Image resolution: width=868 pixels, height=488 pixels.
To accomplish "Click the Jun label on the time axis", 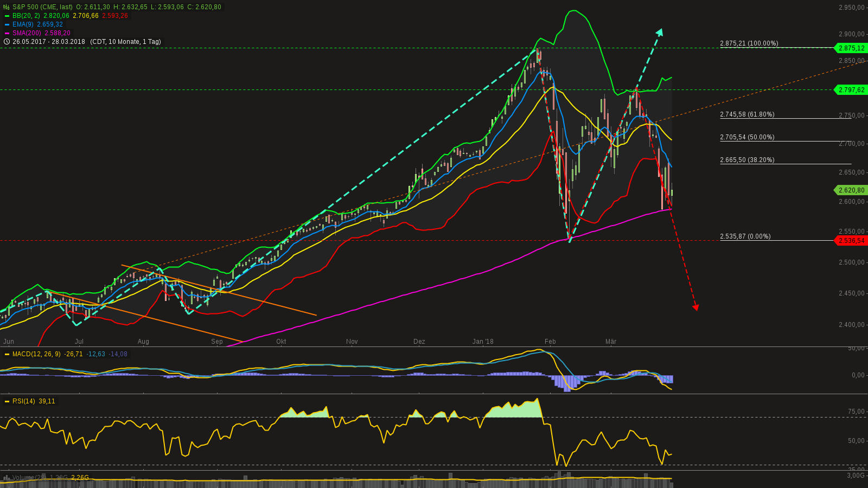I will pos(9,342).
